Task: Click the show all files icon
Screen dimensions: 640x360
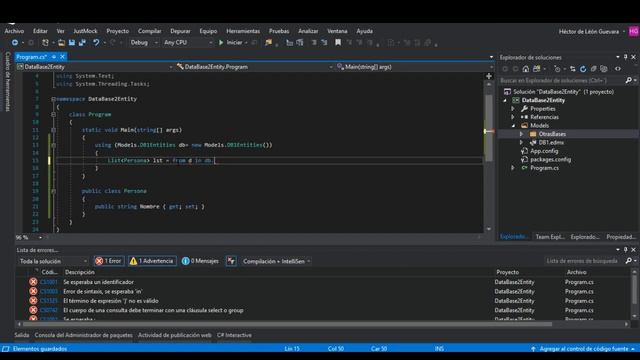Action: pos(604,69)
